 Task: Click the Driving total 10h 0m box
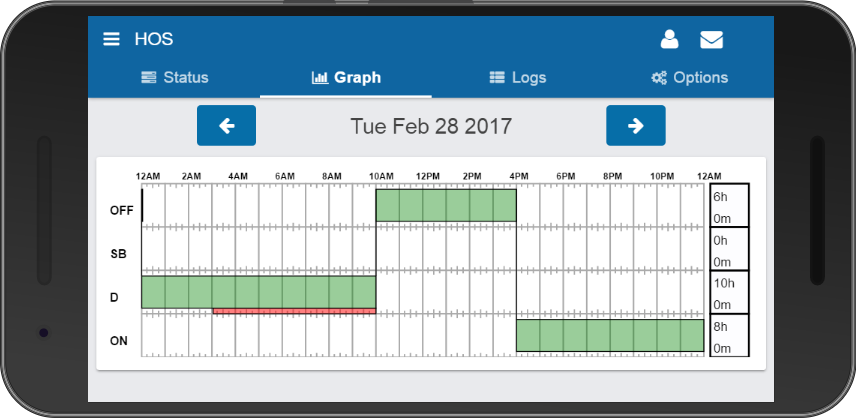click(x=729, y=293)
